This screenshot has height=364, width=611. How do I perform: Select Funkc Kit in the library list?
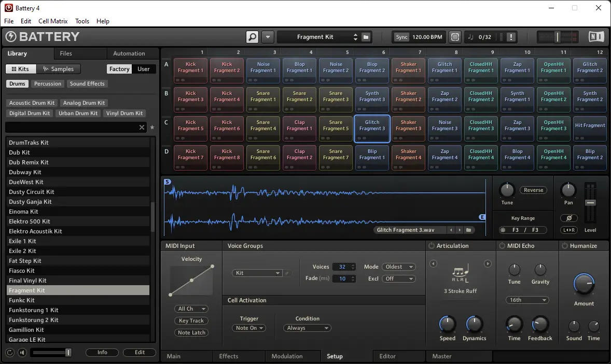78,300
